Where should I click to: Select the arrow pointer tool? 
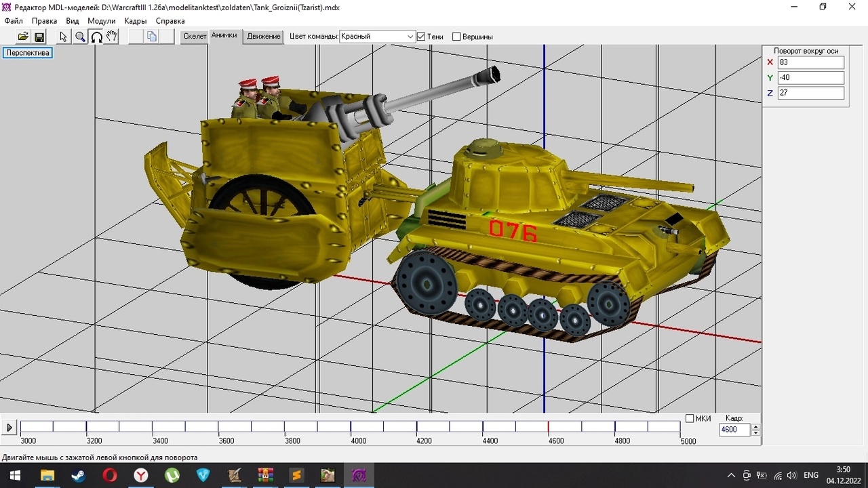click(x=64, y=37)
